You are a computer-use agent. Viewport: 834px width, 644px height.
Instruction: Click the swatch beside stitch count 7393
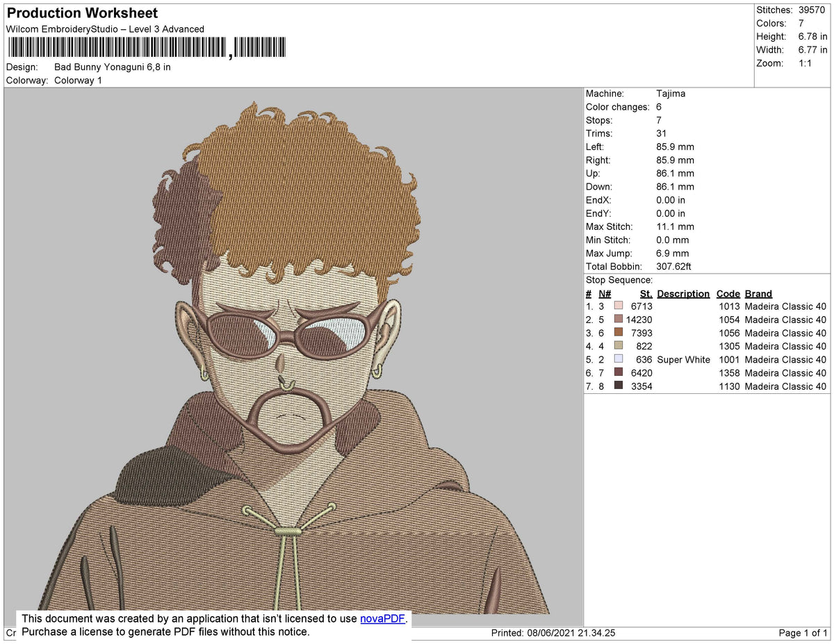tap(619, 333)
